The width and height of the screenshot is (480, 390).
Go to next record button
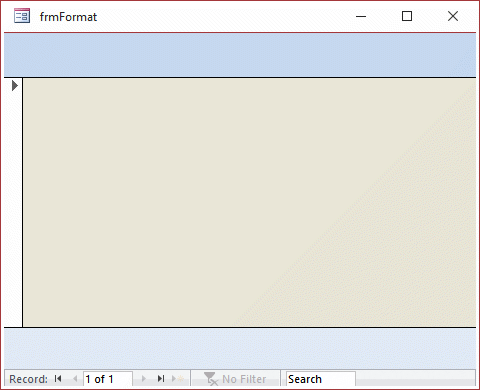(144, 379)
